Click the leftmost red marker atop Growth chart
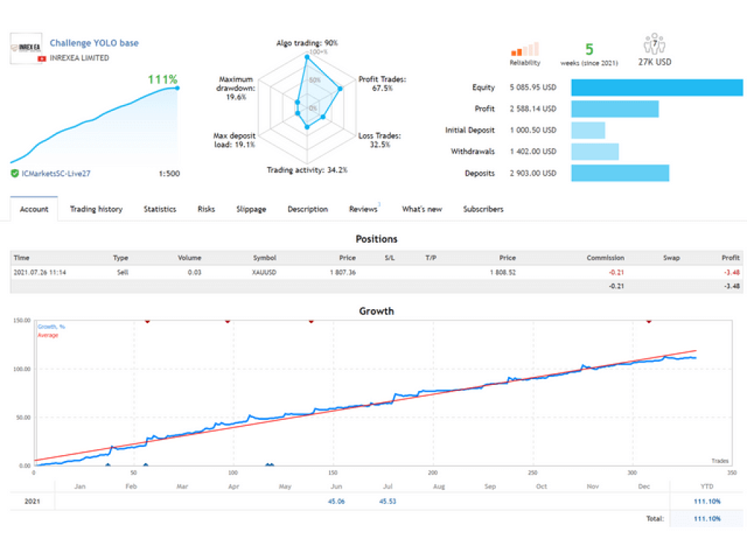 [147, 321]
